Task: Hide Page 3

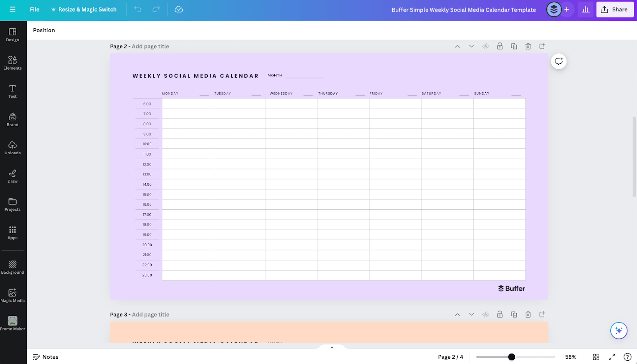Action: 485,314
